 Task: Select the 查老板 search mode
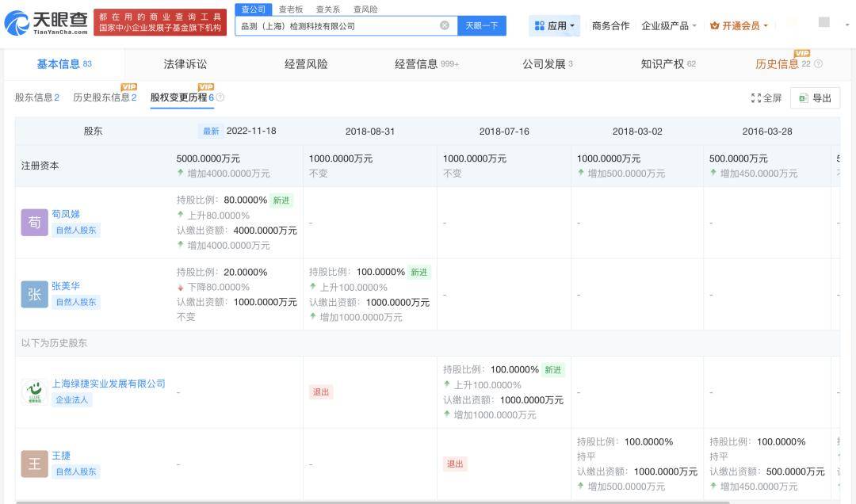click(x=290, y=10)
